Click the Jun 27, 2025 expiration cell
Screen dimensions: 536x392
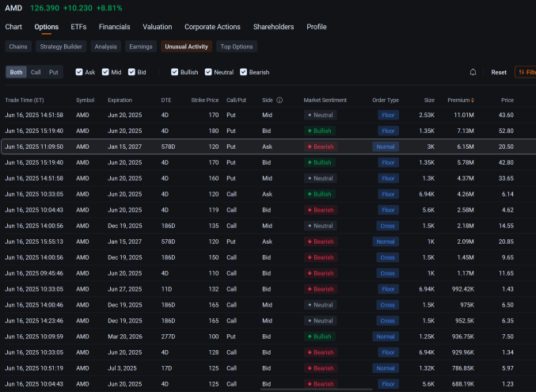point(125,289)
